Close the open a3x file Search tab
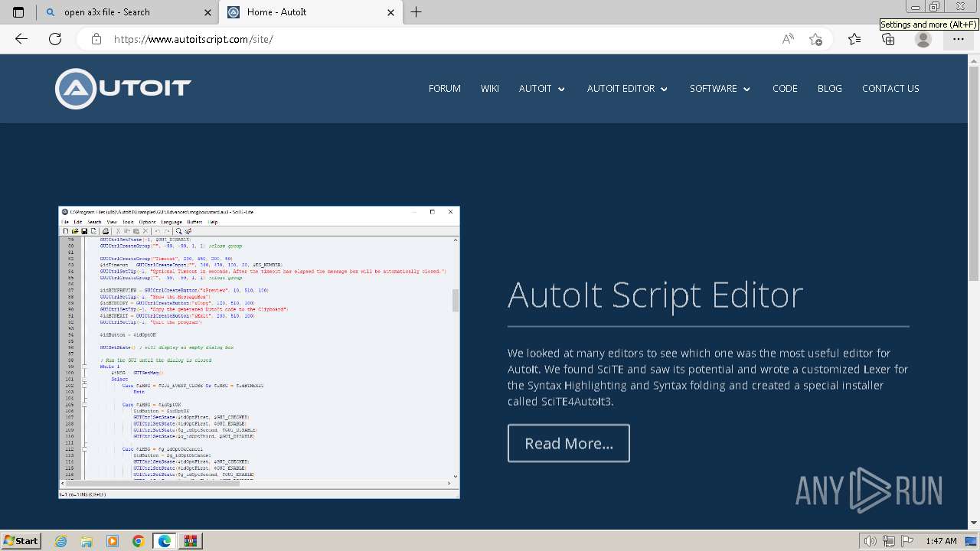The width and height of the screenshot is (980, 551). (207, 12)
